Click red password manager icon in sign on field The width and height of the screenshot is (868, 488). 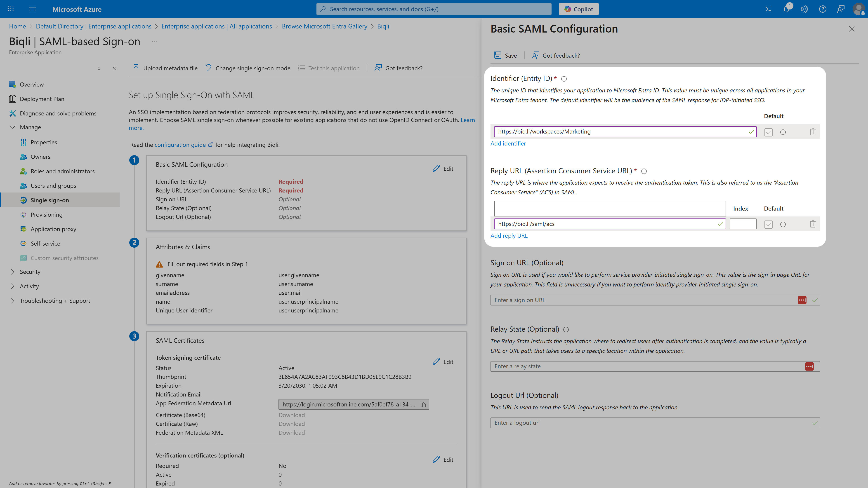click(x=802, y=300)
